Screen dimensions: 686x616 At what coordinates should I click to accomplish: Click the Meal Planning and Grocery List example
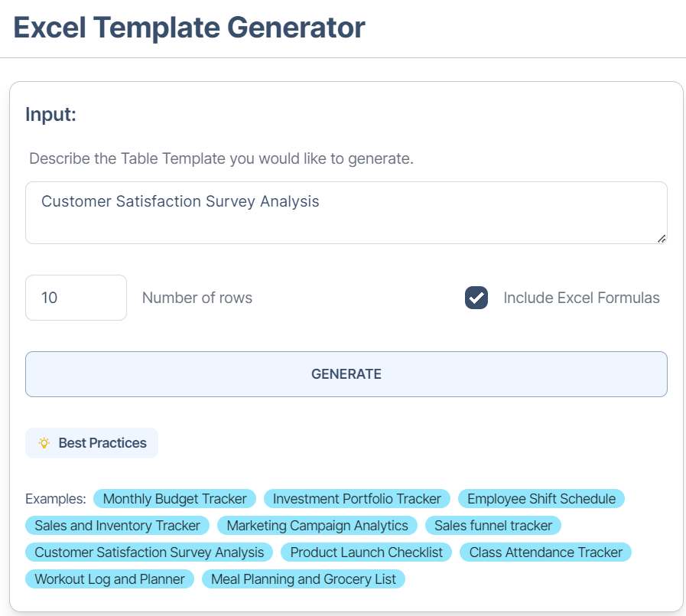[x=304, y=579]
